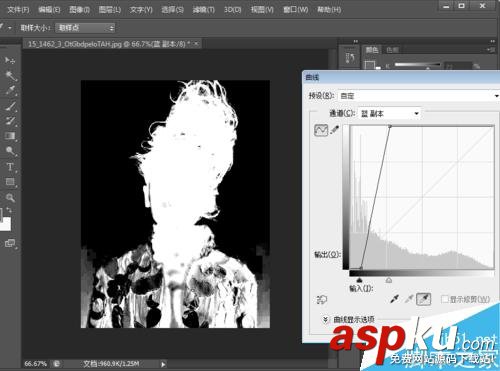This screenshot has width=500, height=371.
Task: Open the 滤镜(T) menu
Action: pyautogui.click(x=204, y=10)
